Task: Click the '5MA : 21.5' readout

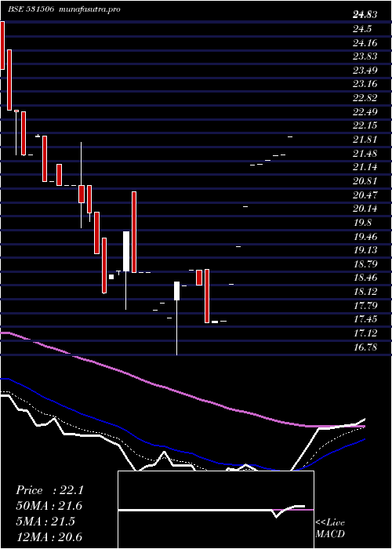Action: (45, 522)
